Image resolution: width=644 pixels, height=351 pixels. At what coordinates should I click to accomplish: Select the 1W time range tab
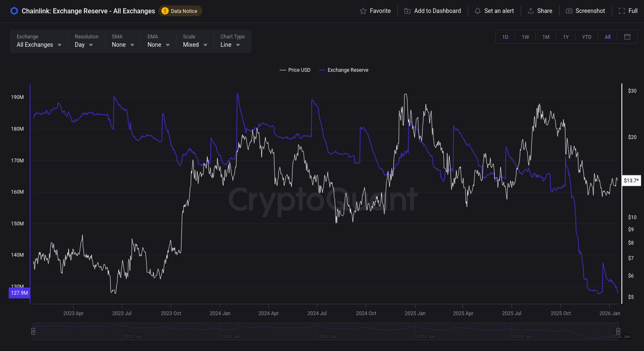click(525, 37)
